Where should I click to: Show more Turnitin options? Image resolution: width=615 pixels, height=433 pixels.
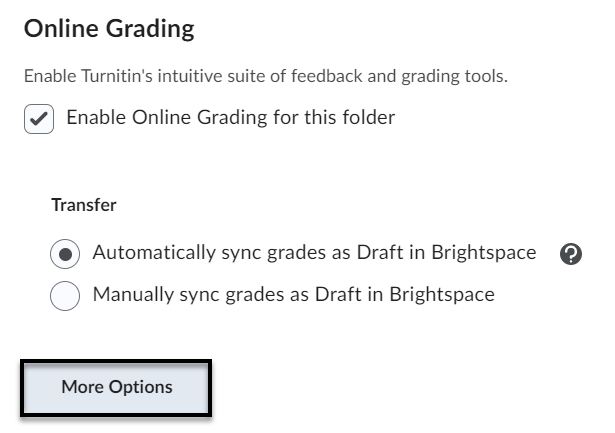pyautogui.click(x=116, y=388)
